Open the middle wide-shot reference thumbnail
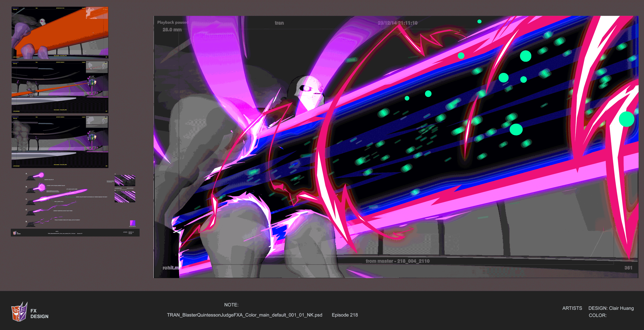Image resolution: width=644 pixels, height=330 pixels. click(60, 87)
